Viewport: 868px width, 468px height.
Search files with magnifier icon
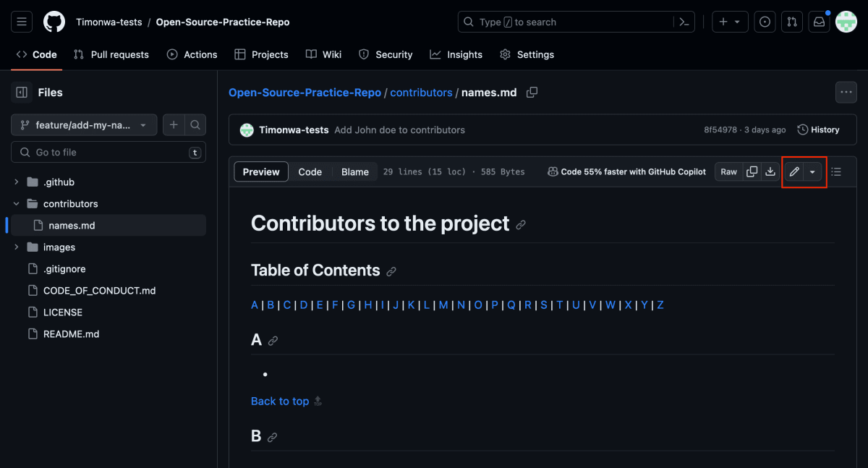coord(195,125)
